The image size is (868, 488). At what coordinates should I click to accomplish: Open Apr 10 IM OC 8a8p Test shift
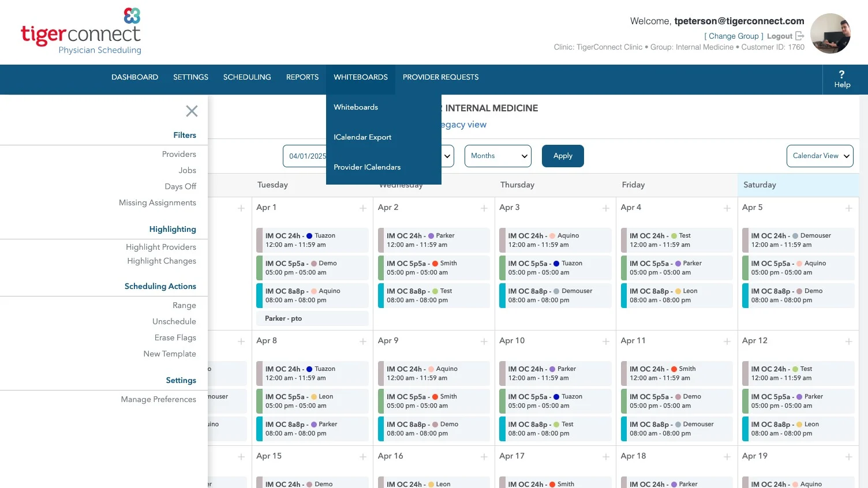point(555,429)
